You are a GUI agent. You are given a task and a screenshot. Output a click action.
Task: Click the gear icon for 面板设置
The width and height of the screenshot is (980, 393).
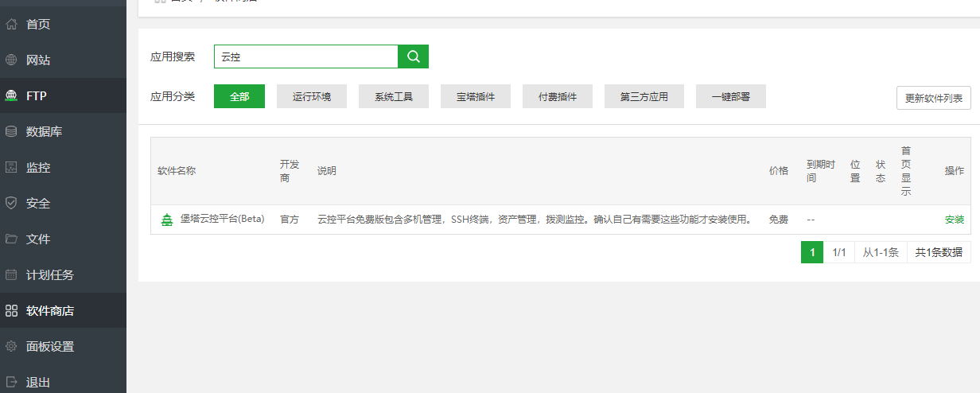[x=11, y=346]
